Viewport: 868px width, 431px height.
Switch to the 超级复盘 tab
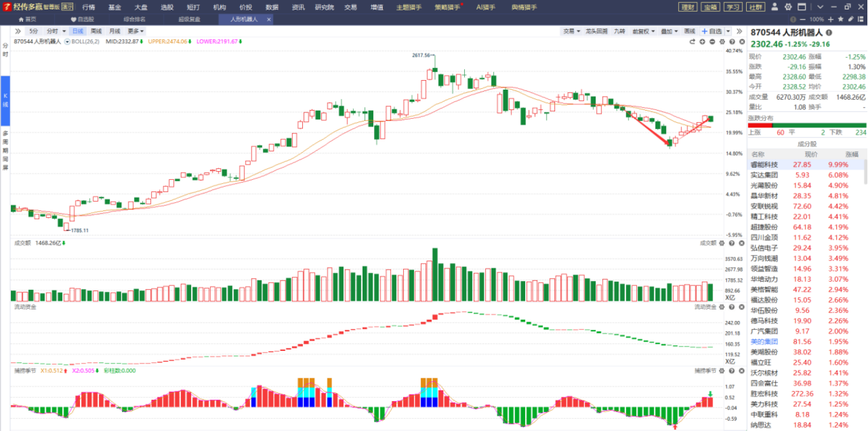click(x=189, y=20)
